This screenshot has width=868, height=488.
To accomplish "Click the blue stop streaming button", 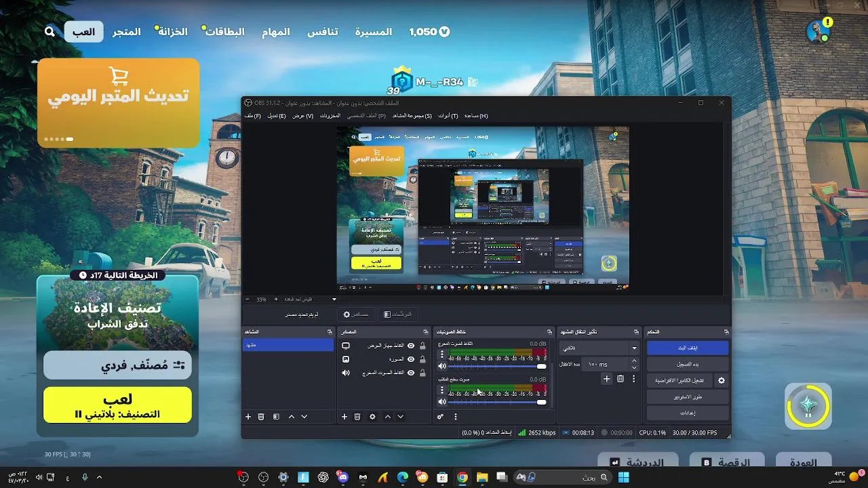I will click(688, 348).
